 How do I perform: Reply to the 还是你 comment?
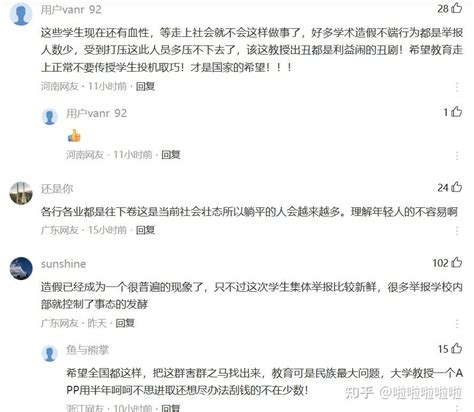tap(145, 230)
